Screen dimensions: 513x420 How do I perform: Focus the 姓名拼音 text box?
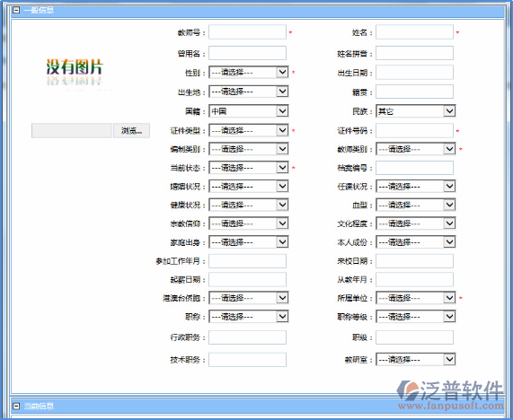click(x=414, y=53)
